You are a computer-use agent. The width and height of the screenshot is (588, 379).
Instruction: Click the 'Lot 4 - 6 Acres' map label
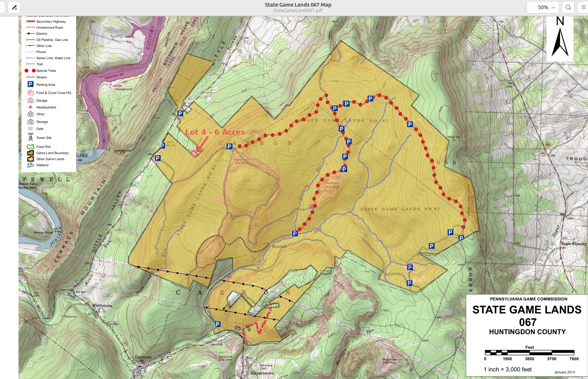215,132
